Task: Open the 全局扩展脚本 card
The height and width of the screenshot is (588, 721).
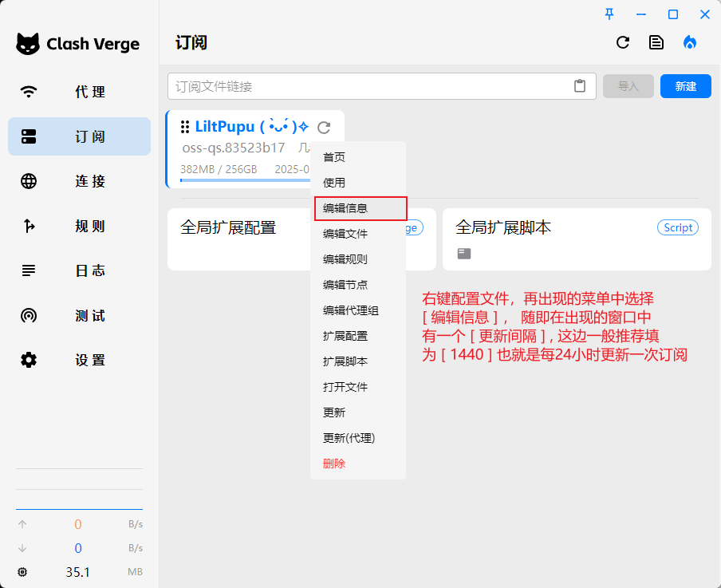Action: (x=576, y=239)
